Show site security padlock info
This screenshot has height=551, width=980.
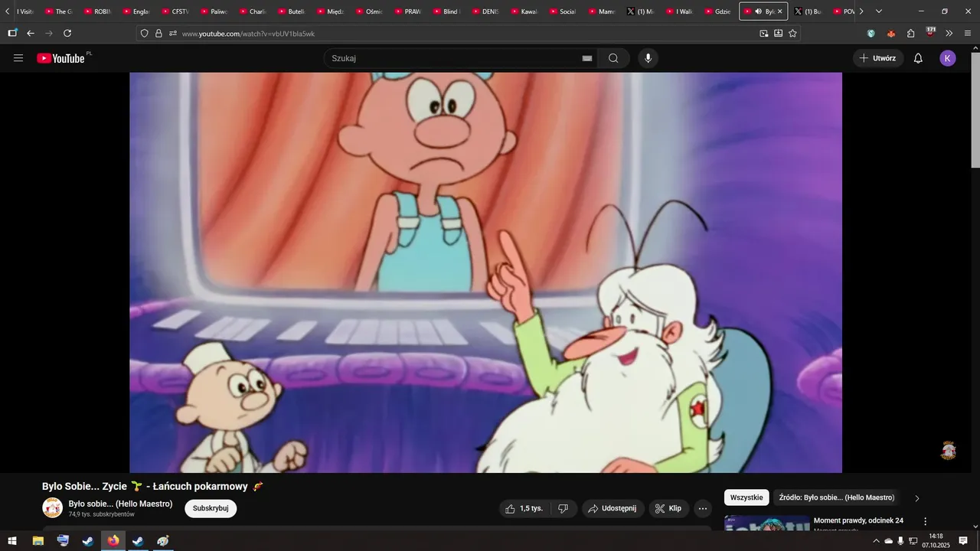coord(158,34)
